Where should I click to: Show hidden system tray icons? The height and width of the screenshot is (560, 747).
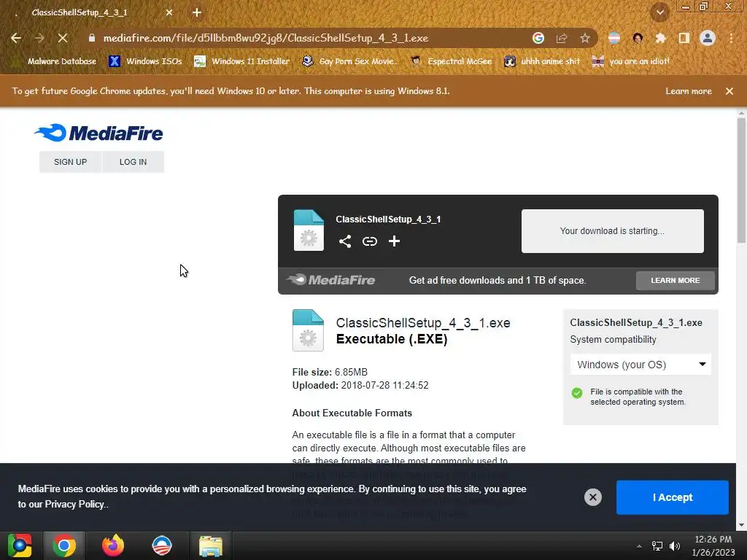[x=639, y=546]
